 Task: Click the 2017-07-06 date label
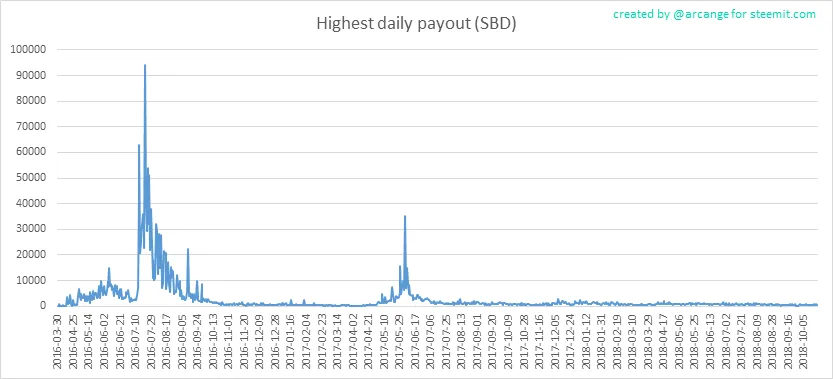tap(429, 341)
